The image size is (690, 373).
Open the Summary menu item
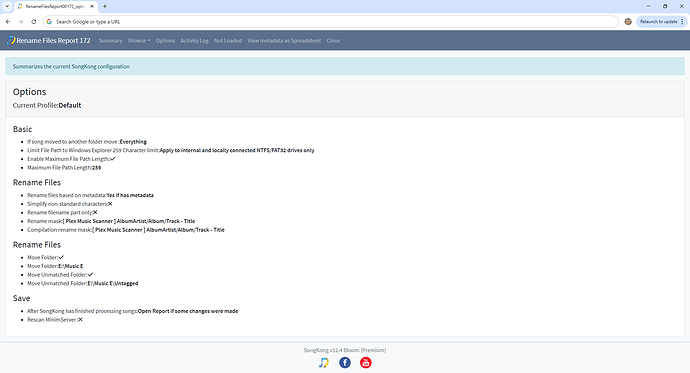[x=110, y=40]
